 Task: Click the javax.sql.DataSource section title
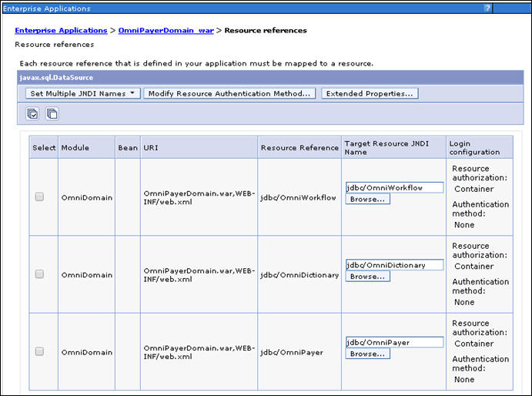point(56,78)
